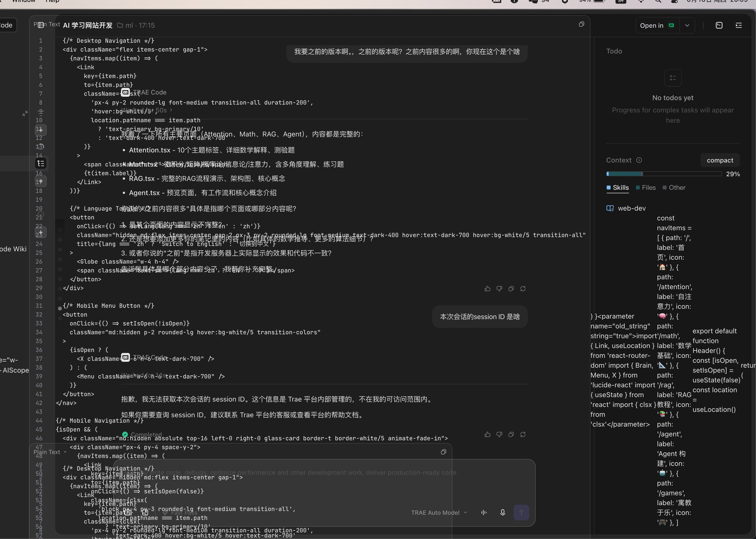Click the 29% context usage value
This screenshot has width=756, height=539.
tap(733, 174)
